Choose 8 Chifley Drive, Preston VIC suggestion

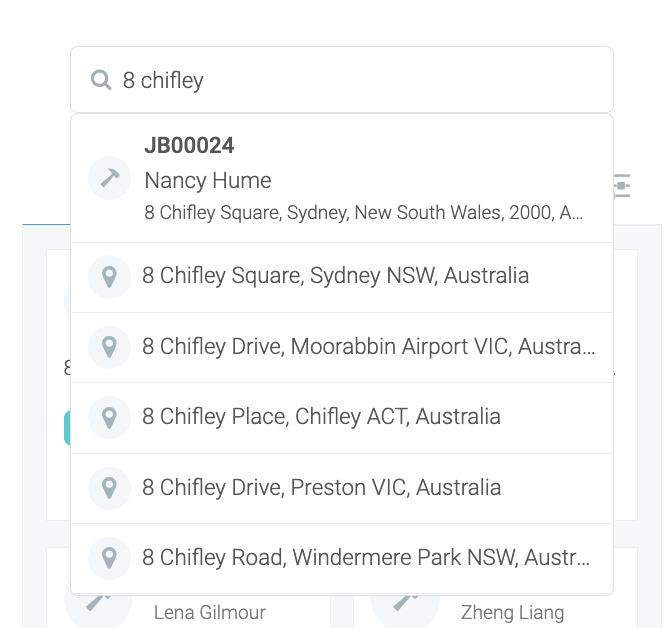tap(342, 488)
